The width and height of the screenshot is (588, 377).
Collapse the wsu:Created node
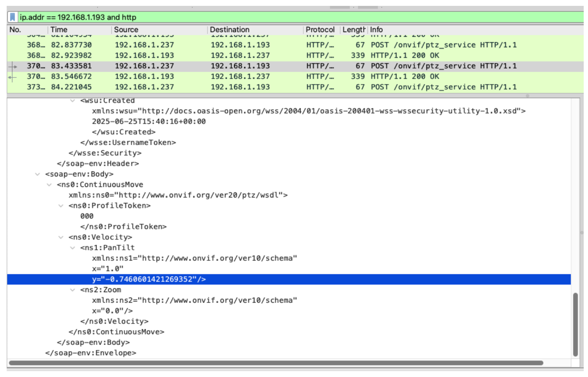point(73,101)
